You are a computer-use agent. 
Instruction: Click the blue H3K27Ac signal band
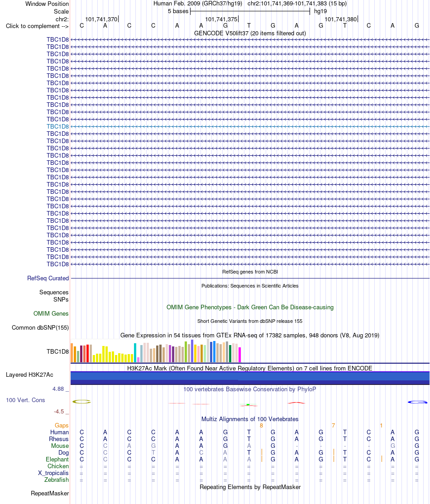point(250,378)
